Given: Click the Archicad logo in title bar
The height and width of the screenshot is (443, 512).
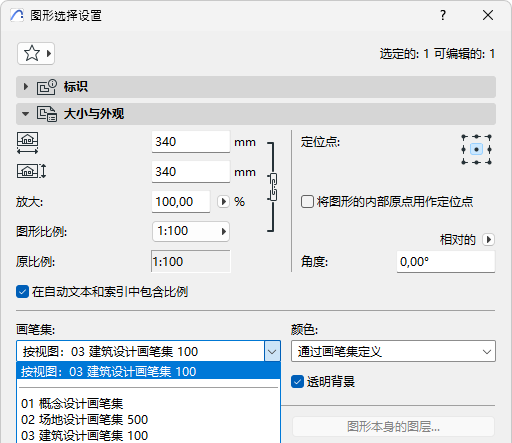Looking at the screenshot, I should click(x=17, y=15).
